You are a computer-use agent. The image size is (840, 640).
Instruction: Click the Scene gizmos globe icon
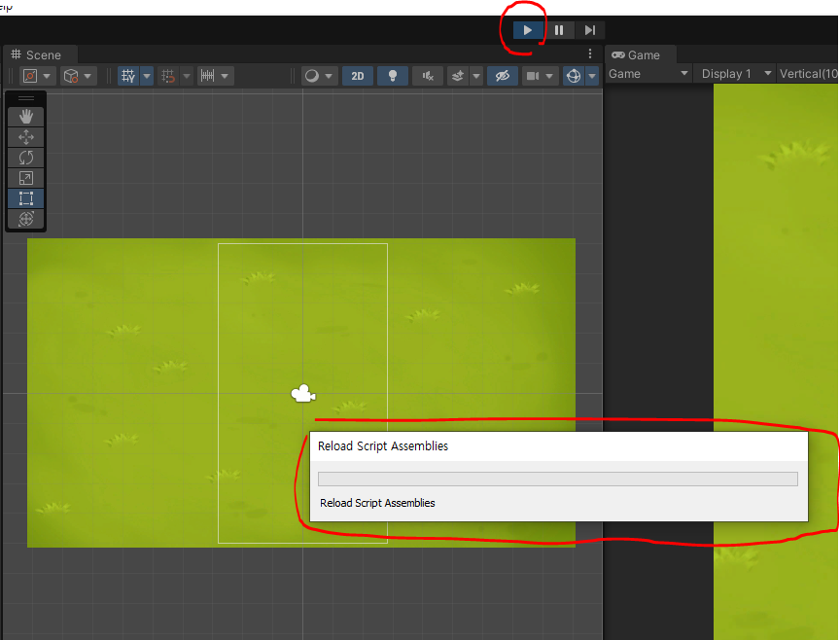[x=574, y=76]
